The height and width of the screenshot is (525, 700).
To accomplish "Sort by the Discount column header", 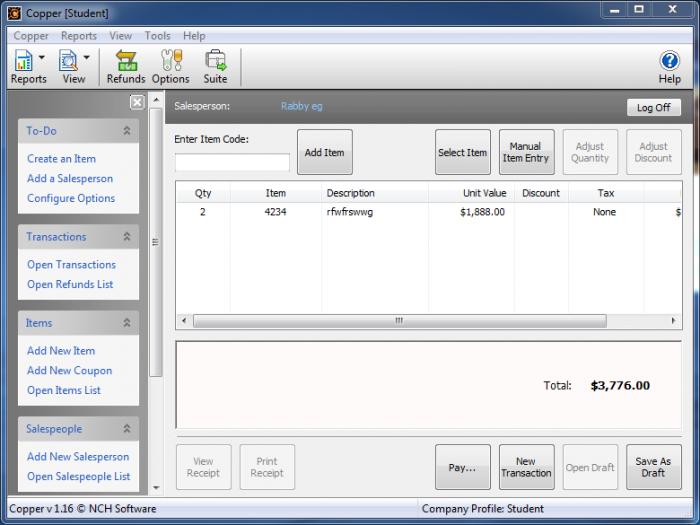I will point(541,193).
